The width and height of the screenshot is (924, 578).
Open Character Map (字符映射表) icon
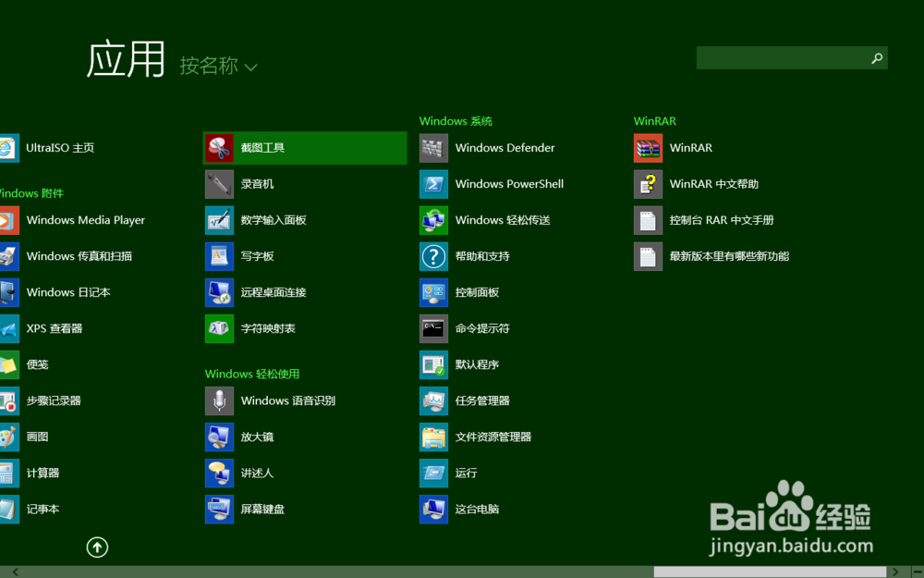(219, 328)
